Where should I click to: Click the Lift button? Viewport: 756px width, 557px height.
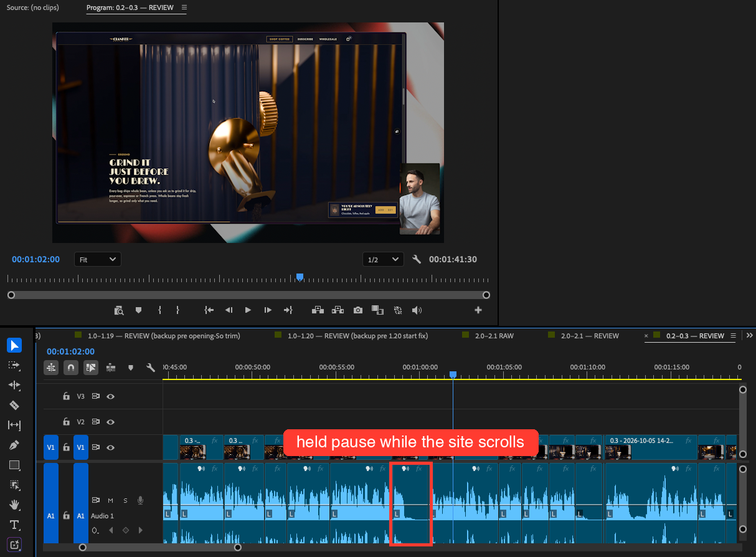(x=318, y=310)
